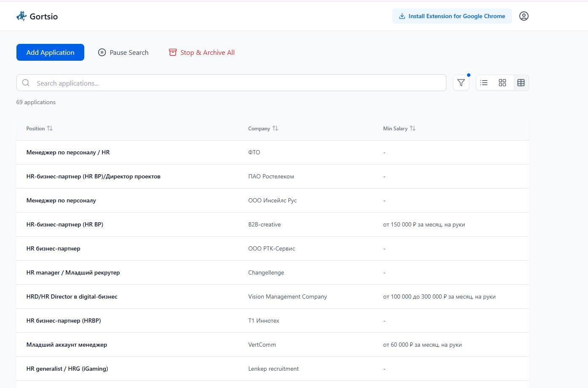Open HR generalist / HRG (iGaming) entry
Viewport: 588px width, 388px height.
click(67, 369)
